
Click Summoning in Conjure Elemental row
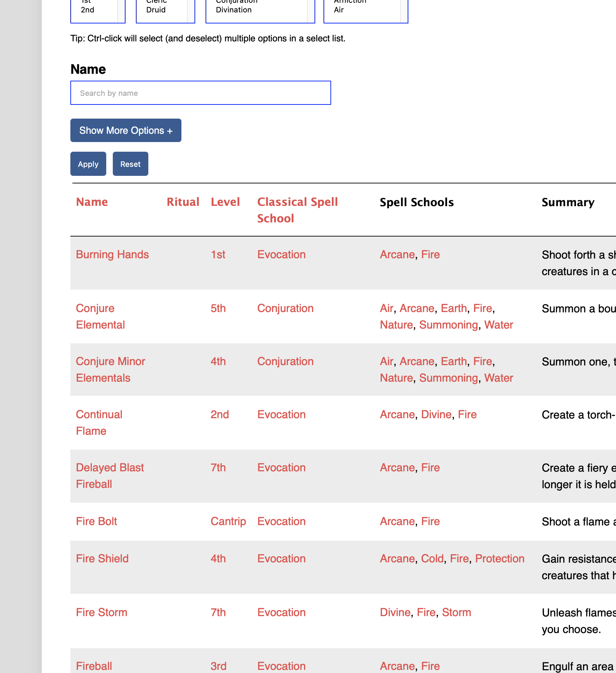pos(449,325)
